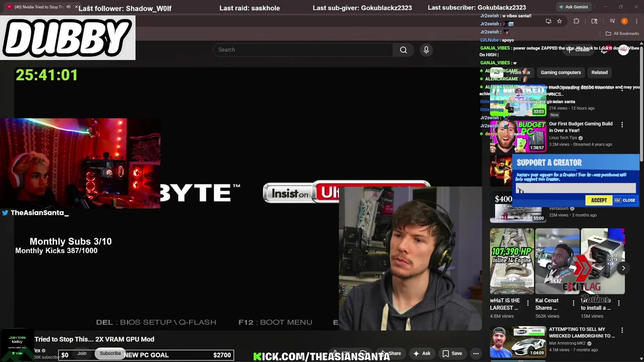Open YouTube notifications bell
The height and width of the screenshot is (362, 644).
pos(605,50)
